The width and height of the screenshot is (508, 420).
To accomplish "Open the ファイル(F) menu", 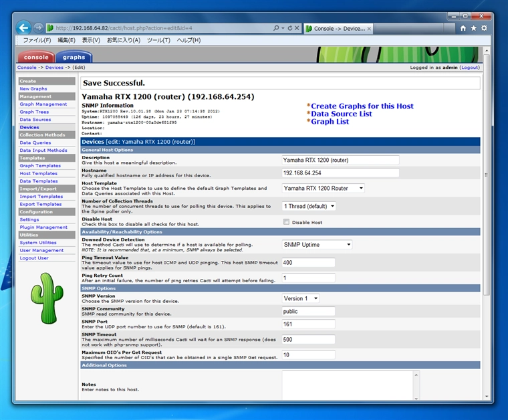I will [37, 40].
